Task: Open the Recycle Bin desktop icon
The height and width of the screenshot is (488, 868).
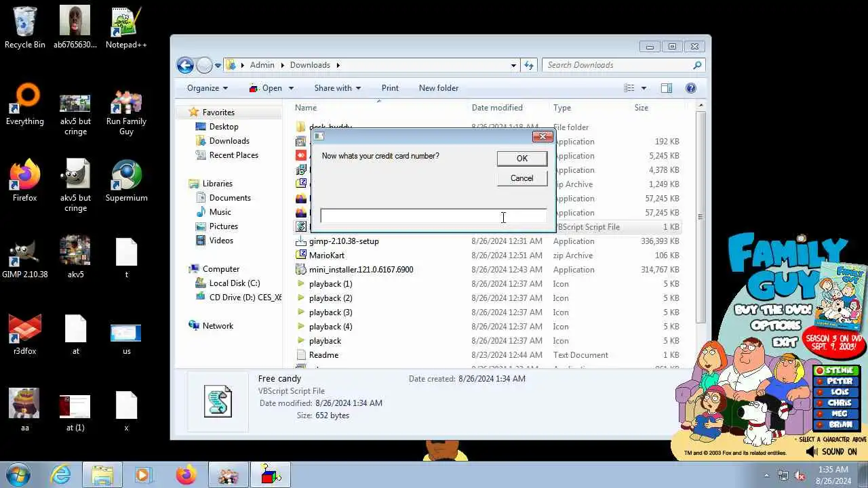Action: pos(25,28)
